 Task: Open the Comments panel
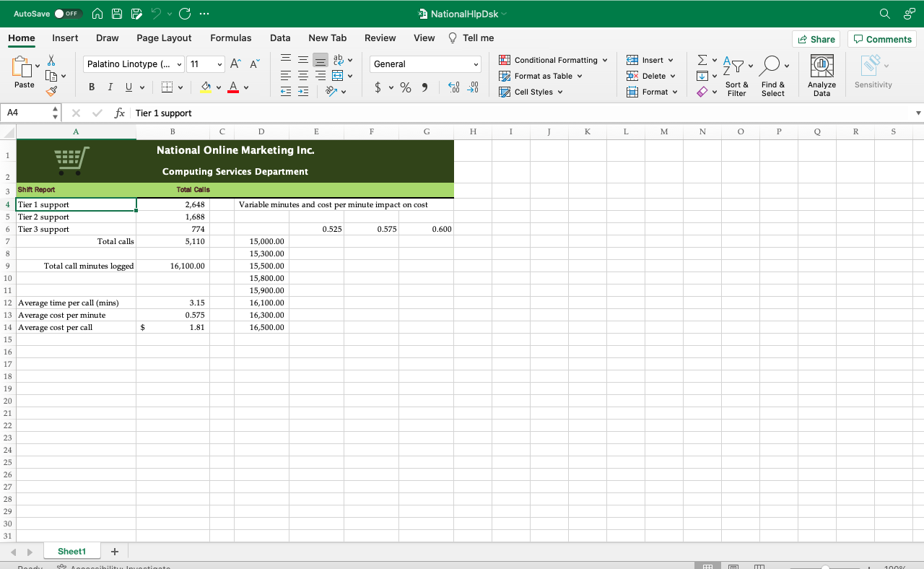tap(882, 39)
